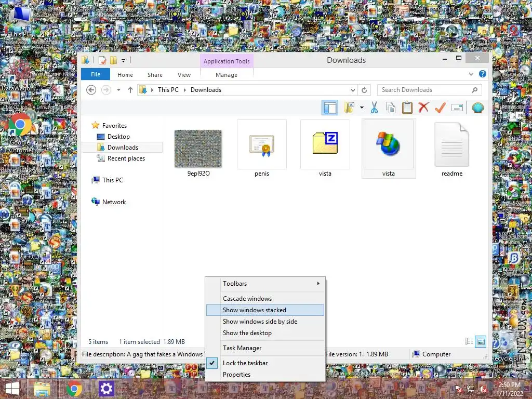The width and height of the screenshot is (532, 399).
Task: Click the network tray icon
Action: pos(471,389)
